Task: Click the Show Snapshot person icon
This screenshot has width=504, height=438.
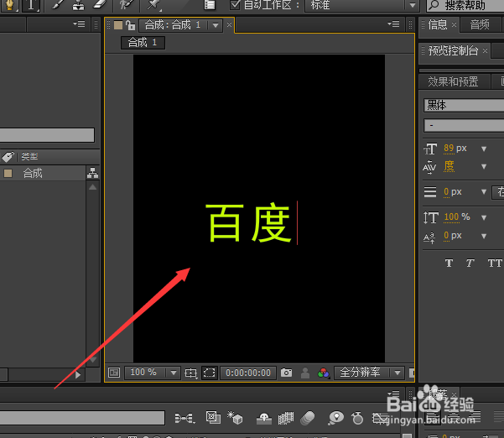Action: tap(305, 373)
